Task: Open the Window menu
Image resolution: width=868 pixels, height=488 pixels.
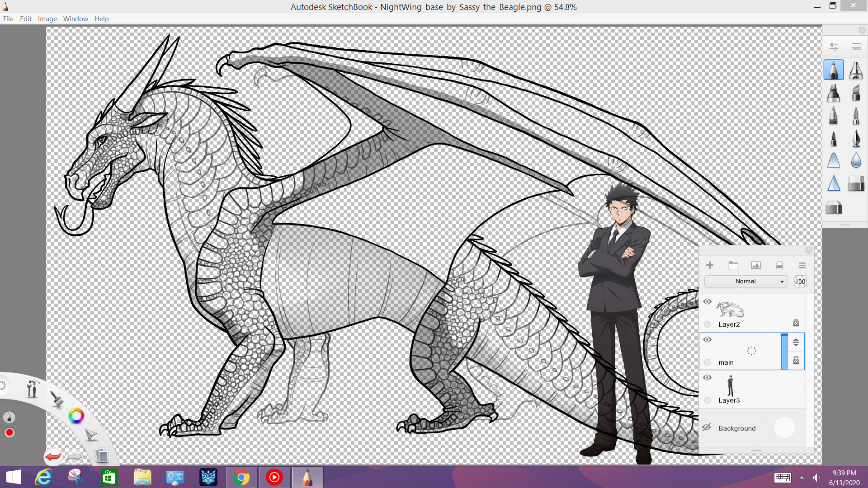Action: pyautogui.click(x=75, y=19)
